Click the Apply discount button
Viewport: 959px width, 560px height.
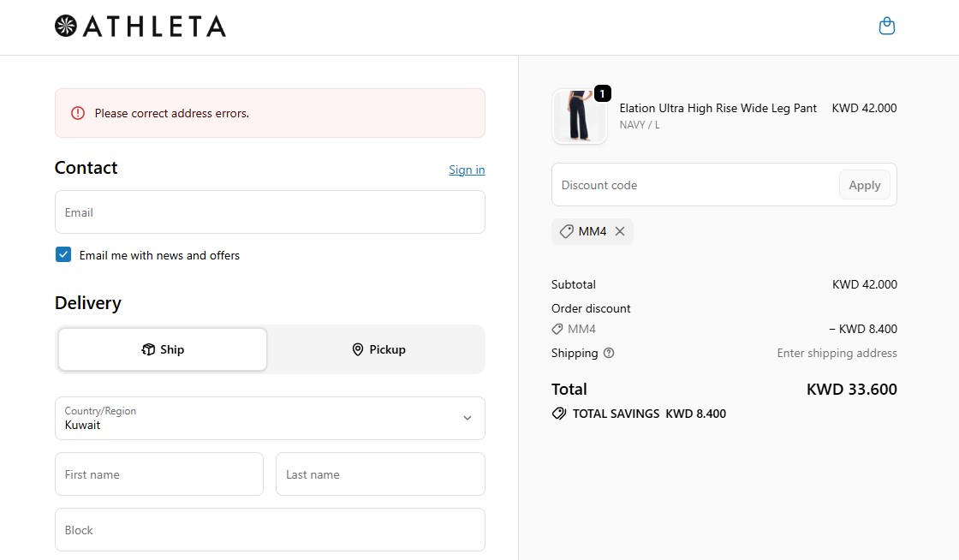[864, 185]
